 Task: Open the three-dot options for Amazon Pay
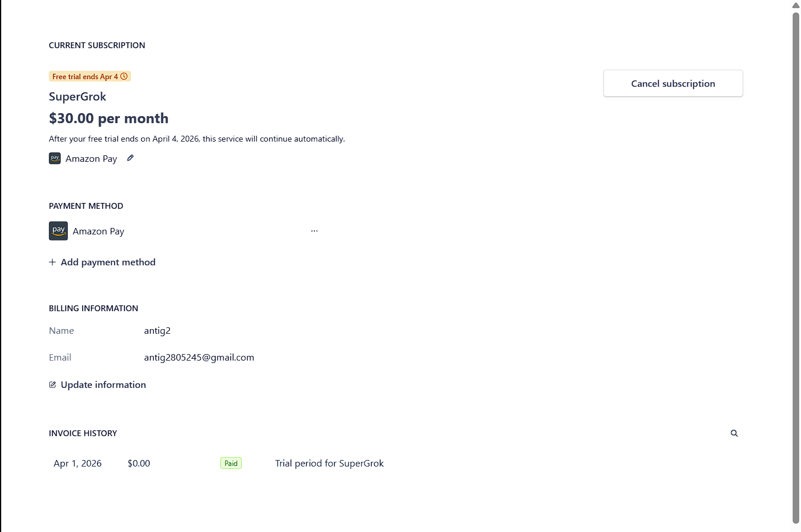[x=314, y=231]
